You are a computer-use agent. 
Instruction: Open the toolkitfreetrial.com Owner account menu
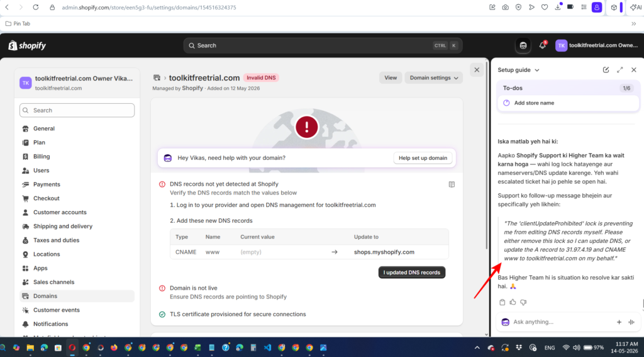tap(597, 46)
